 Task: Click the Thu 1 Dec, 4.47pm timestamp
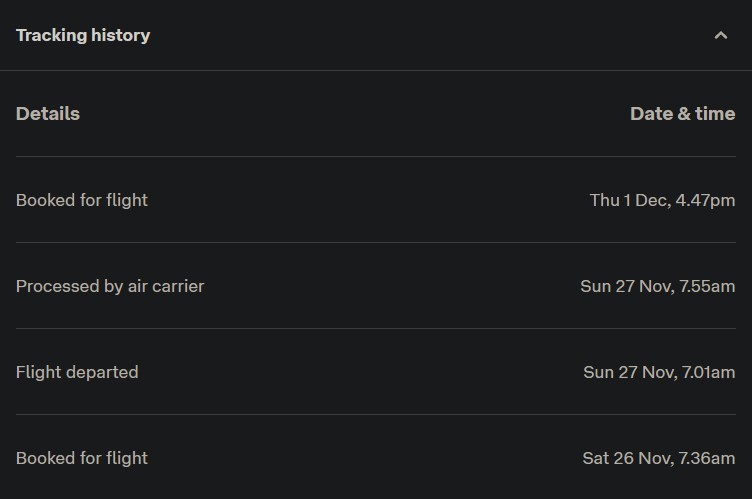(662, 200)
